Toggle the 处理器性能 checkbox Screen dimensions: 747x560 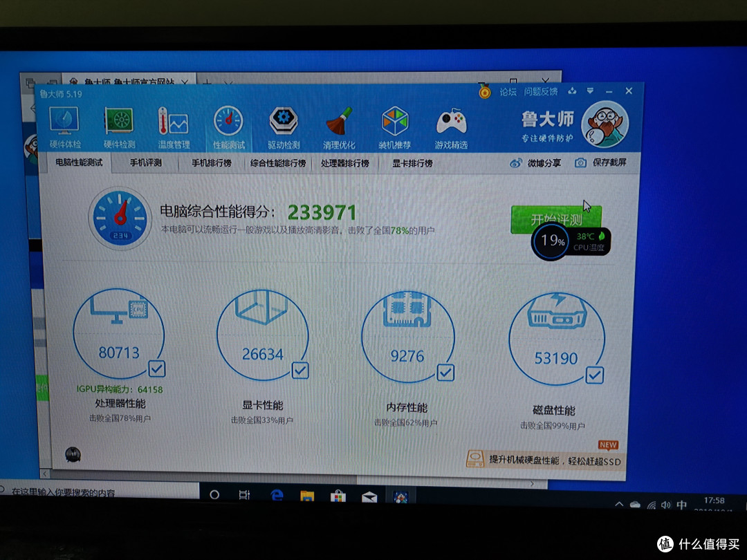(157, 368)
